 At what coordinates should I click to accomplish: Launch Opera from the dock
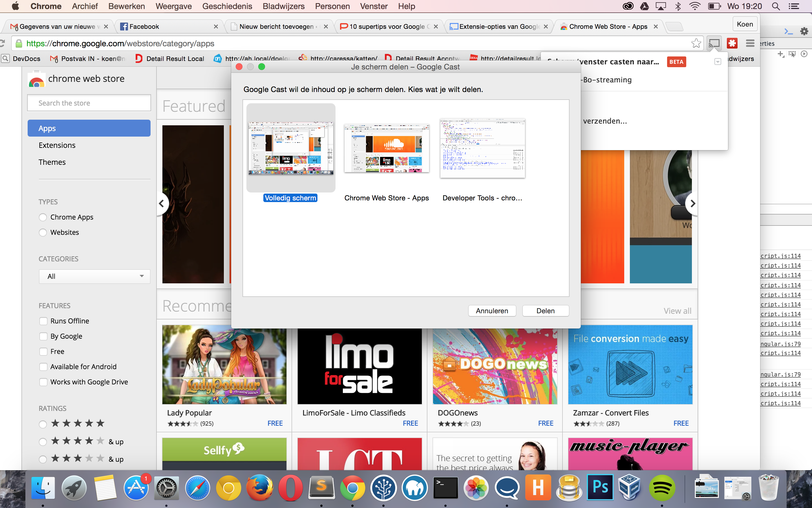(290, 488)
